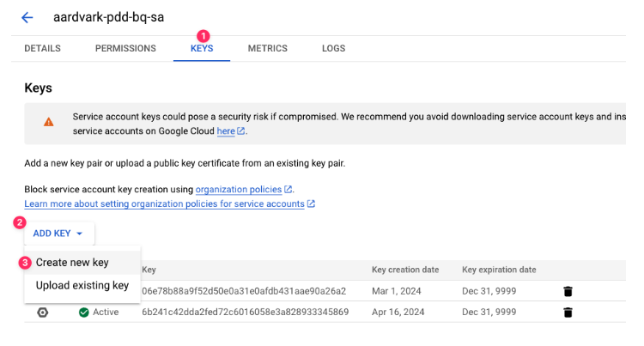Image resolution: width=644 pixels, height=346 pixels.
Task: Click the orange warning triangle icon
Action: 49,123
